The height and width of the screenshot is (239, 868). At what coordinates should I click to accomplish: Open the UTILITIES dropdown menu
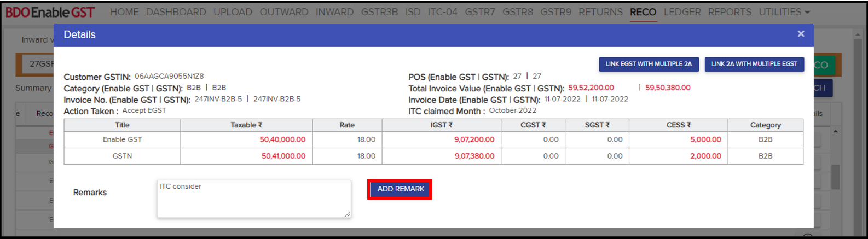(784, 12)
